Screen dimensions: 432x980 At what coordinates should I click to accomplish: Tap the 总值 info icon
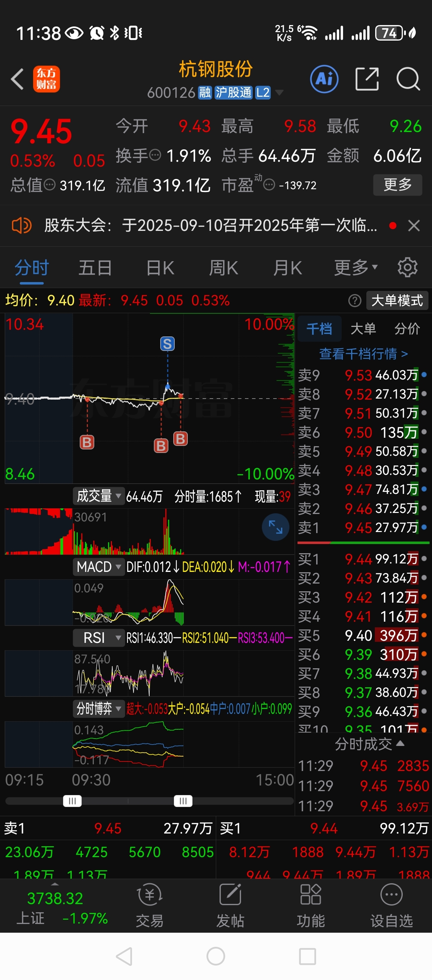(49, 185)
